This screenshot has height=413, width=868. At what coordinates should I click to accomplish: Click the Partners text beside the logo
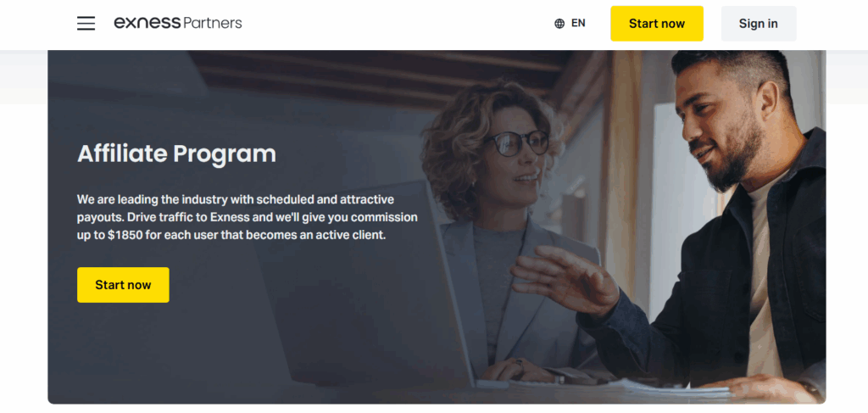click(213, 23)
